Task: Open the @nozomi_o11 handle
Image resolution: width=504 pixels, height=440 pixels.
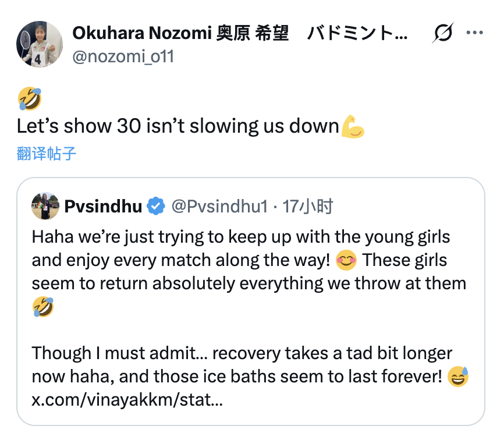Action: (123, 57)
